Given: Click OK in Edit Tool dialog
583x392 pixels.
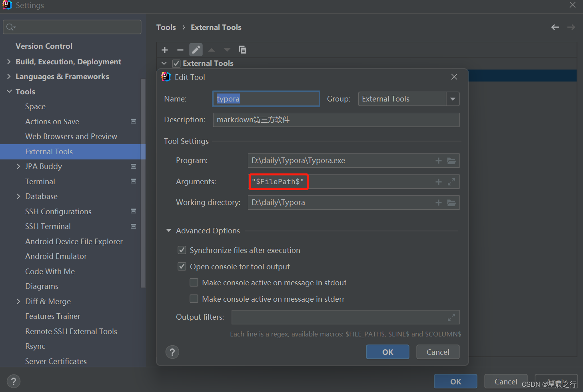Looking at the screenshot, I should tap(387, 352).
